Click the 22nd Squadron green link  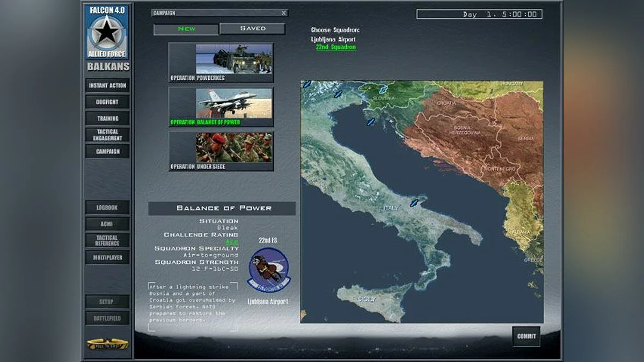pos(335,47)
